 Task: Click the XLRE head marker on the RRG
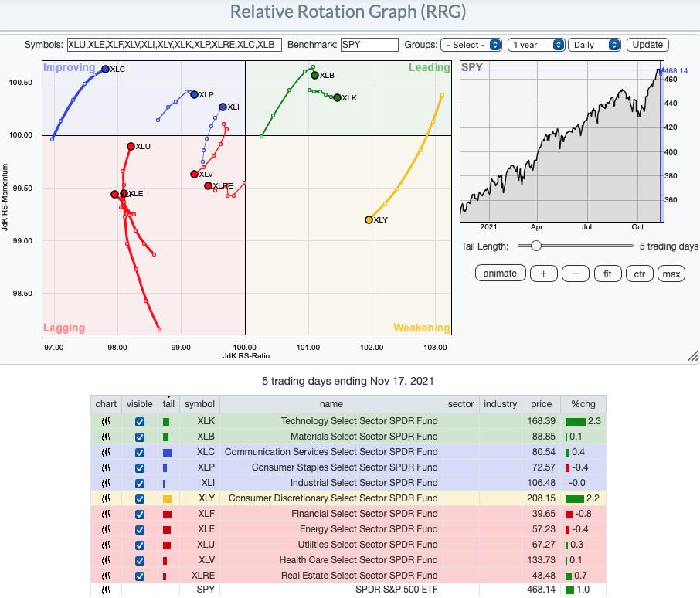point(208,185)
